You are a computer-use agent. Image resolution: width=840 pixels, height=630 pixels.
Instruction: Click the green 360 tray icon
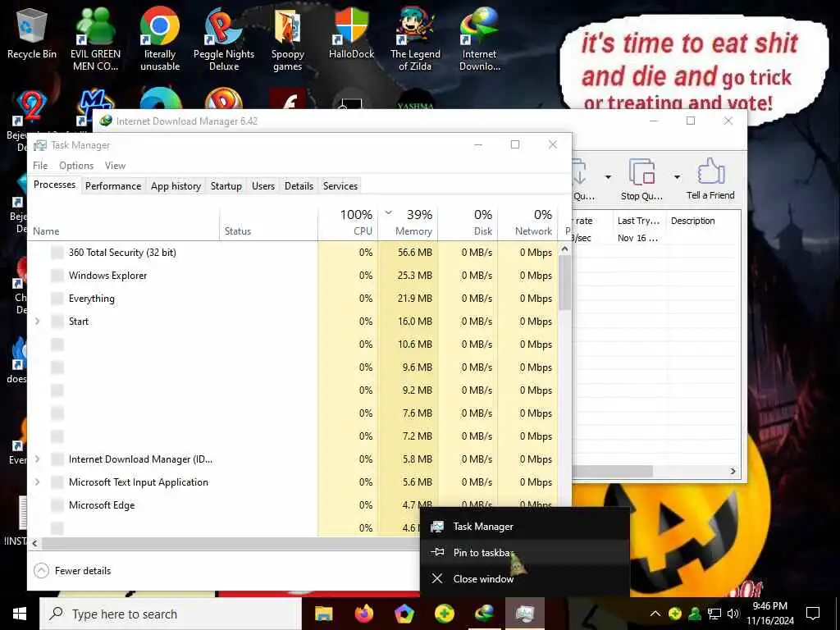point(675,614)
